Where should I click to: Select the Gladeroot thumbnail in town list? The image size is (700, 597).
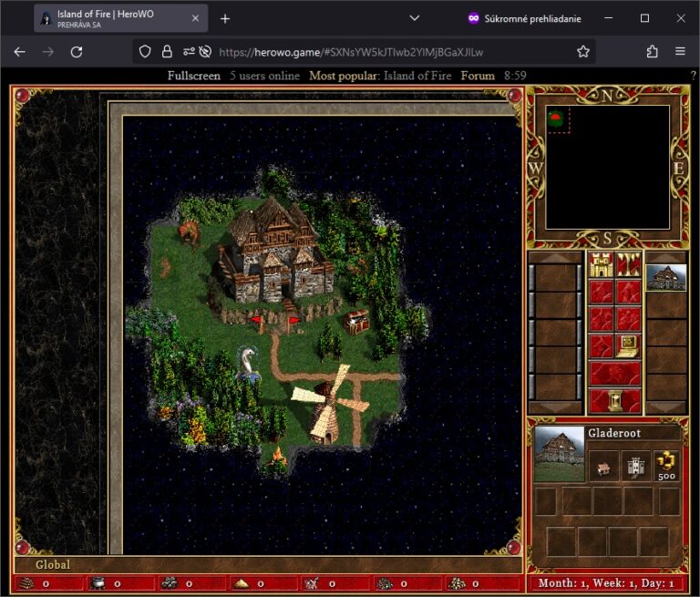pos(666,277)
